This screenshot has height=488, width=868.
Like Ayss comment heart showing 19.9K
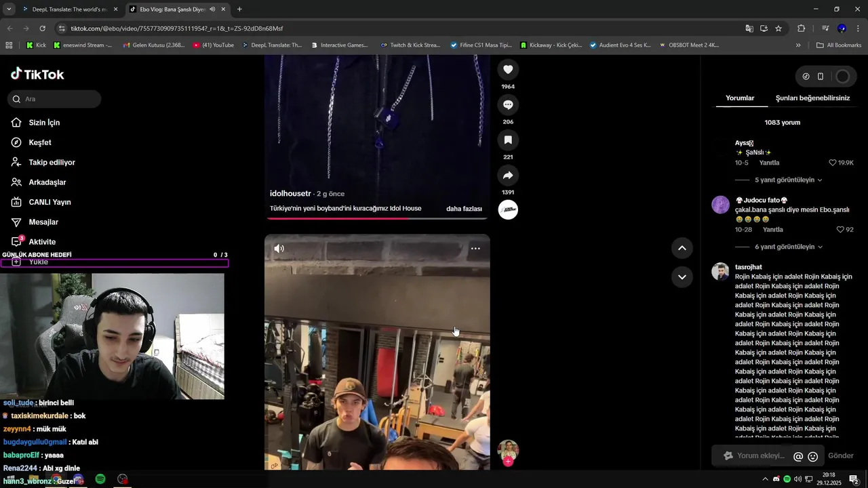833,163
